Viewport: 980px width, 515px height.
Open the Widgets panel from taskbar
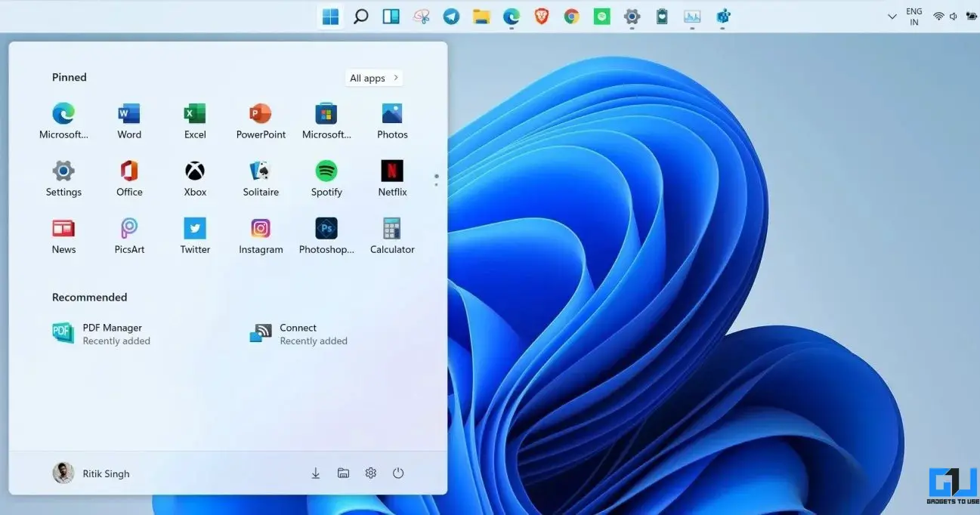(x=391, y=17)
